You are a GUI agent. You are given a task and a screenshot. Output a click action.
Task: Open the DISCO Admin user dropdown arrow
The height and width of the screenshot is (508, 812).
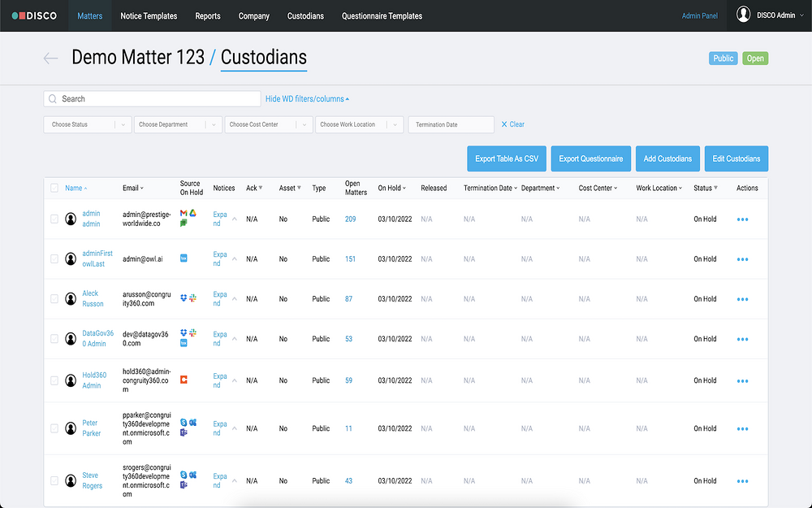(802, 15)
